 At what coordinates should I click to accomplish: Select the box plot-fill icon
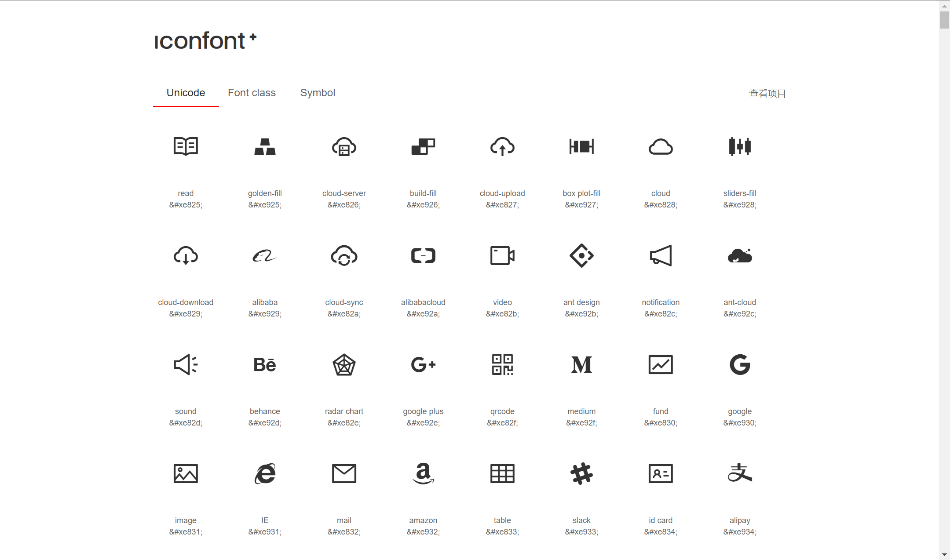pyautogui.click(x=581, y=146)
